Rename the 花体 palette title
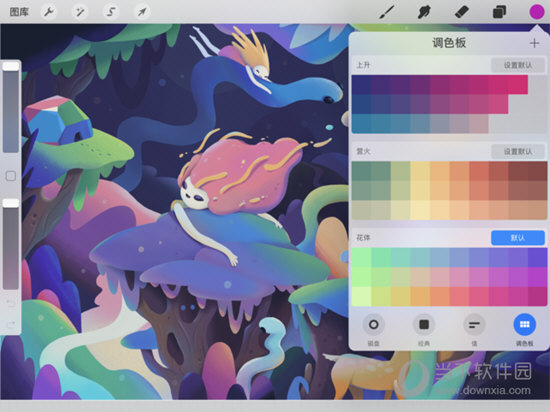 [x=363, y=237]
